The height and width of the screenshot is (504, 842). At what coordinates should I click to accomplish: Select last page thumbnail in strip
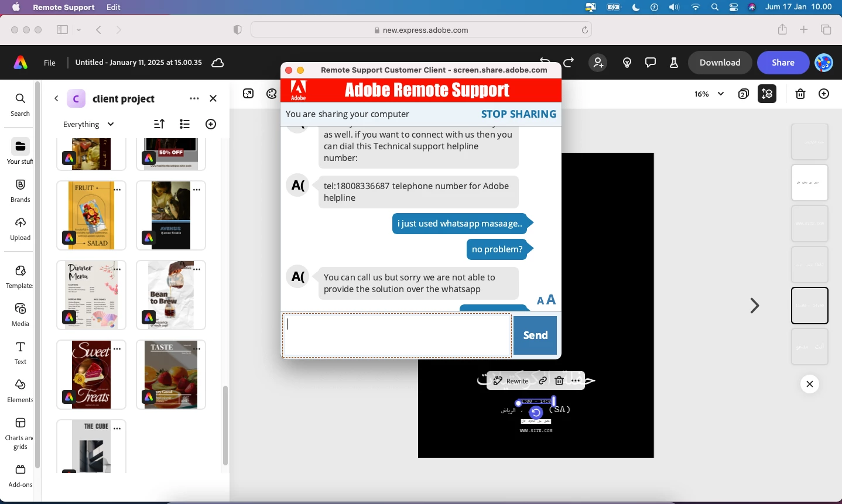(810, 347)
